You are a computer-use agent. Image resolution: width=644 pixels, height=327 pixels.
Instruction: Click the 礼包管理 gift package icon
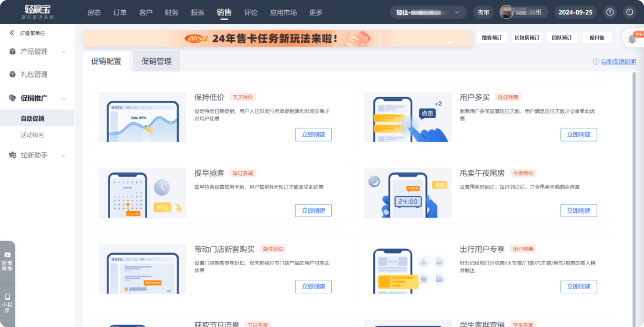[x=13, y=74]
